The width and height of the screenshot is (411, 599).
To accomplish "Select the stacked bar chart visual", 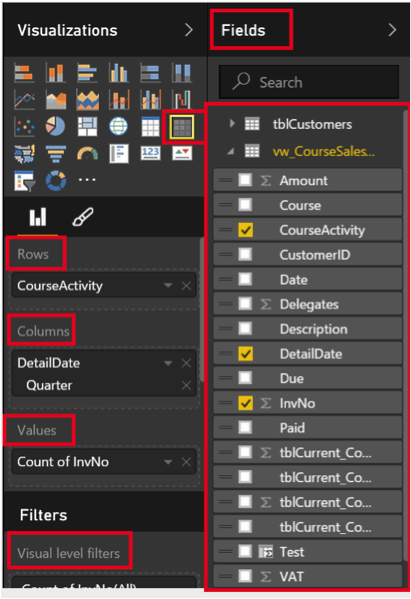I will click(x=24, y=73).
